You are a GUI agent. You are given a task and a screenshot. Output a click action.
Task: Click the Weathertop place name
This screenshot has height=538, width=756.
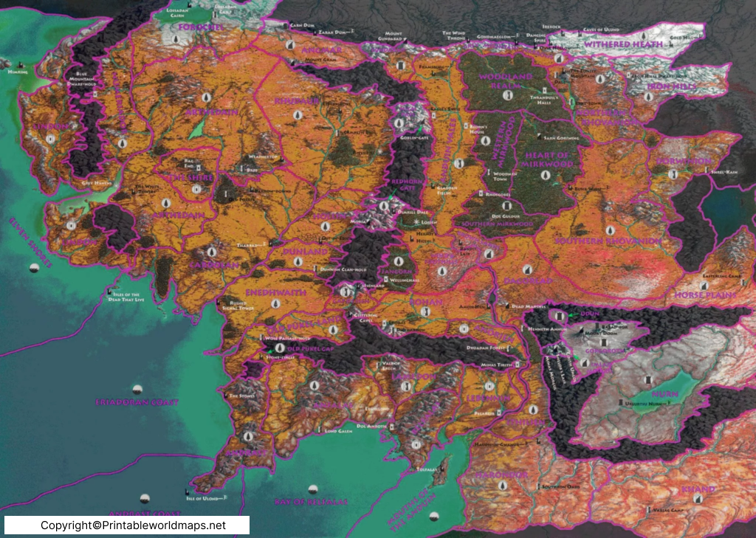coord(264,157)
